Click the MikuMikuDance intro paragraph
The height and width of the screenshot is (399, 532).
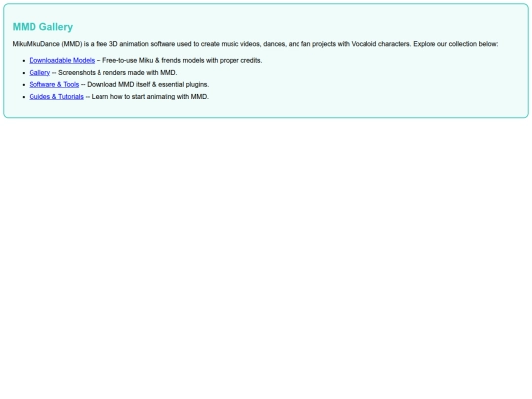pyautogui.click(x=255, y=44)
